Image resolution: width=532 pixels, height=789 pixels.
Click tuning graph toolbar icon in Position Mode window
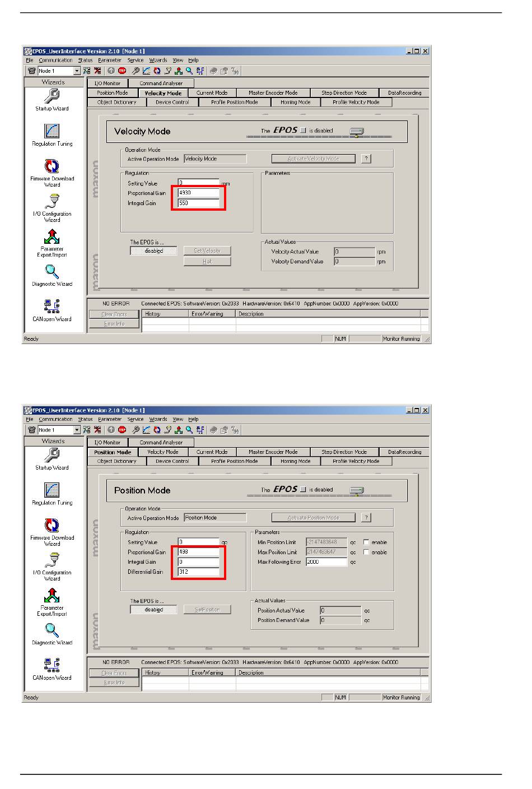(x=146, y=430)
